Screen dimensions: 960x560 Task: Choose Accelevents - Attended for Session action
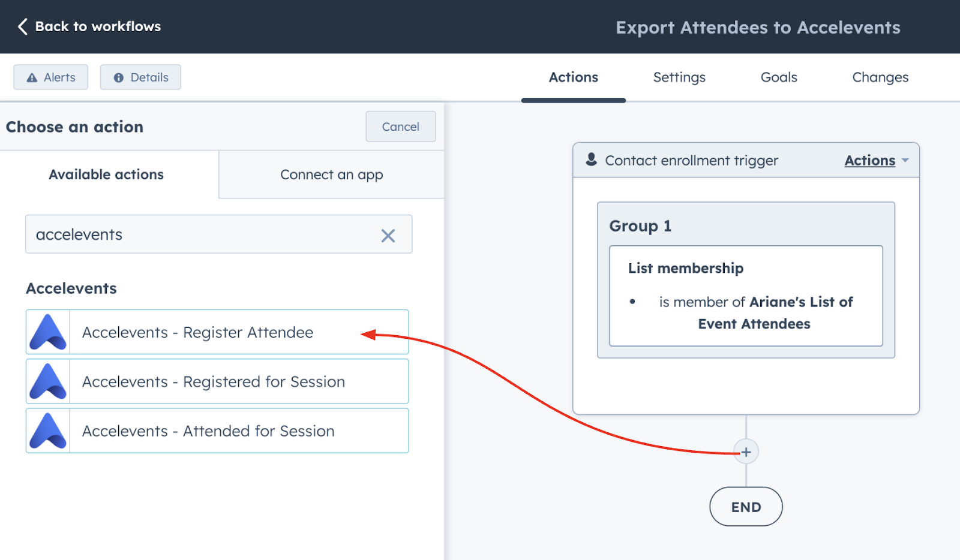pos(217,430)
